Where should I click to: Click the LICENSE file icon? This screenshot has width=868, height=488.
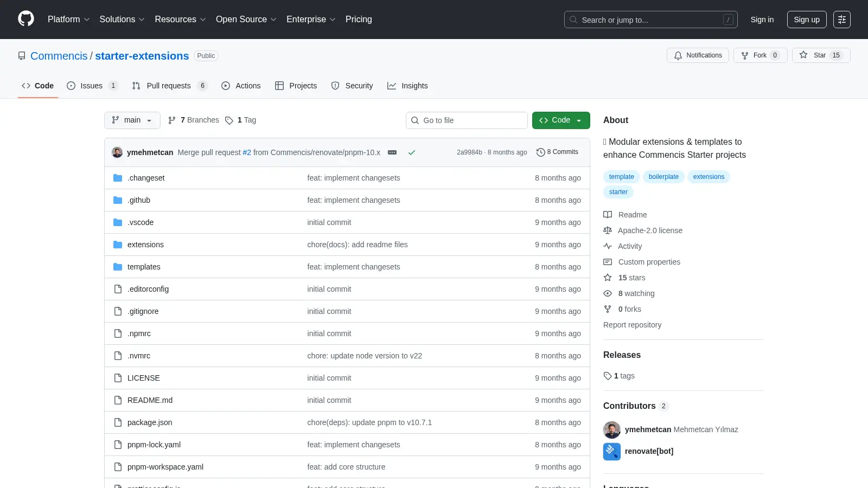pyautogui.click(x=118, y=378)
